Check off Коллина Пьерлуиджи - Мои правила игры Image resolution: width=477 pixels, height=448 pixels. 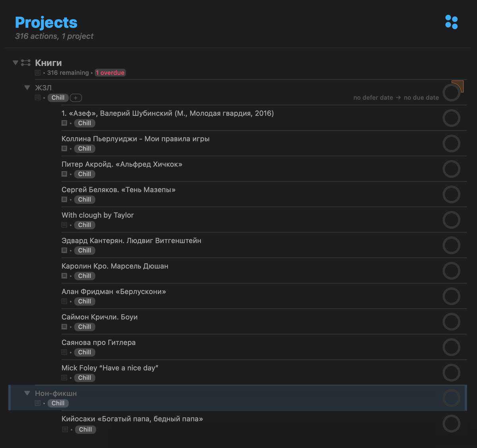click(x=452, y=143)
